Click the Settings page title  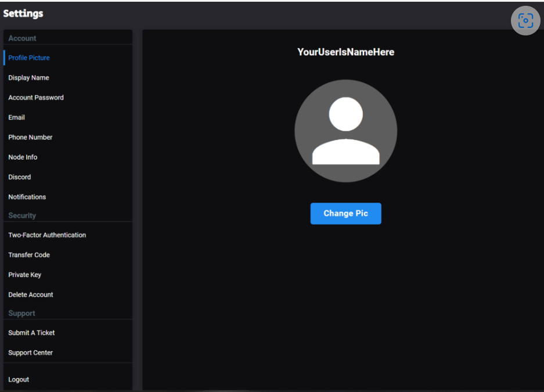[x=23, y=13]
